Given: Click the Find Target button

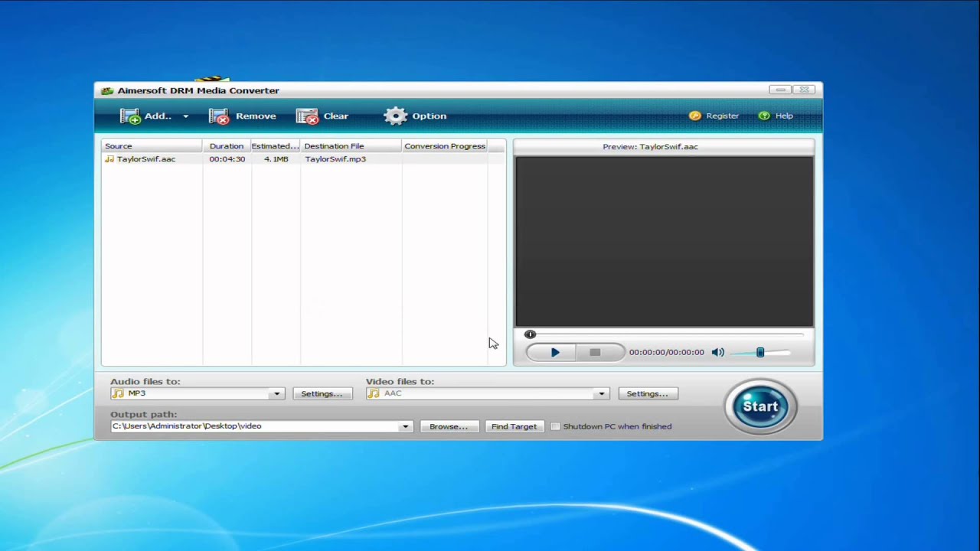Looking at the screenshot, I should point(514,426).
